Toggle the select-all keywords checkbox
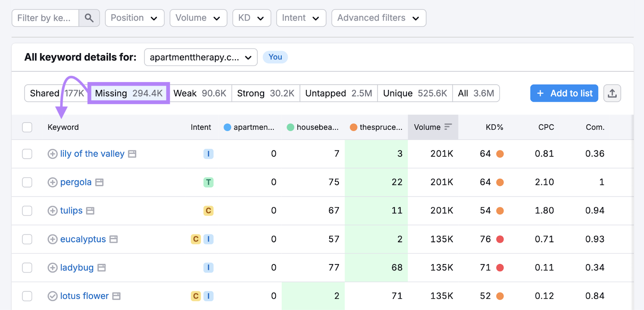The height and width of the screenshot is (310, 644). (27, 127)
